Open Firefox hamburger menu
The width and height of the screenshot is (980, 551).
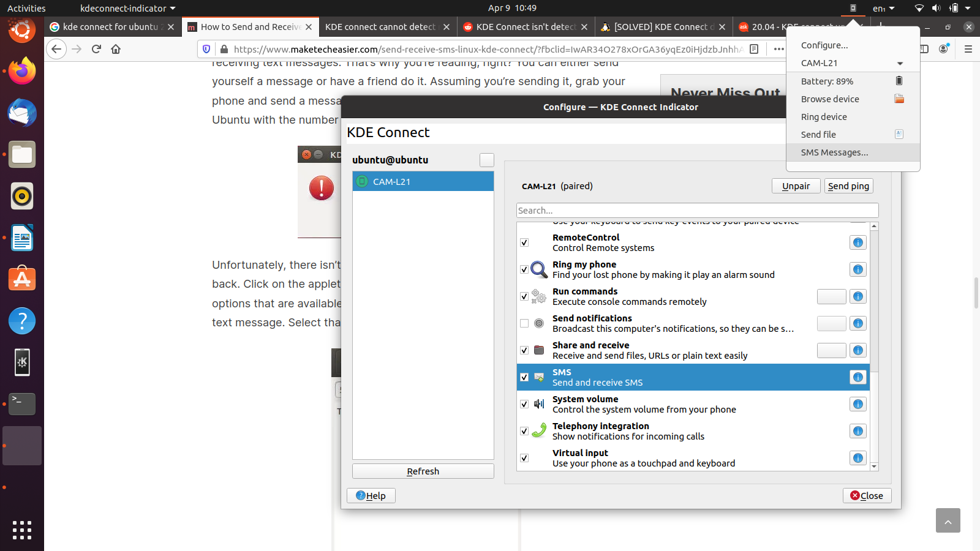coord(968,49)
